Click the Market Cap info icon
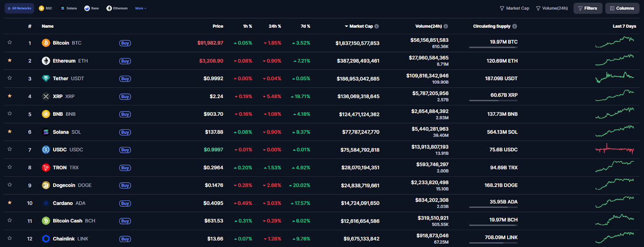 377,26
